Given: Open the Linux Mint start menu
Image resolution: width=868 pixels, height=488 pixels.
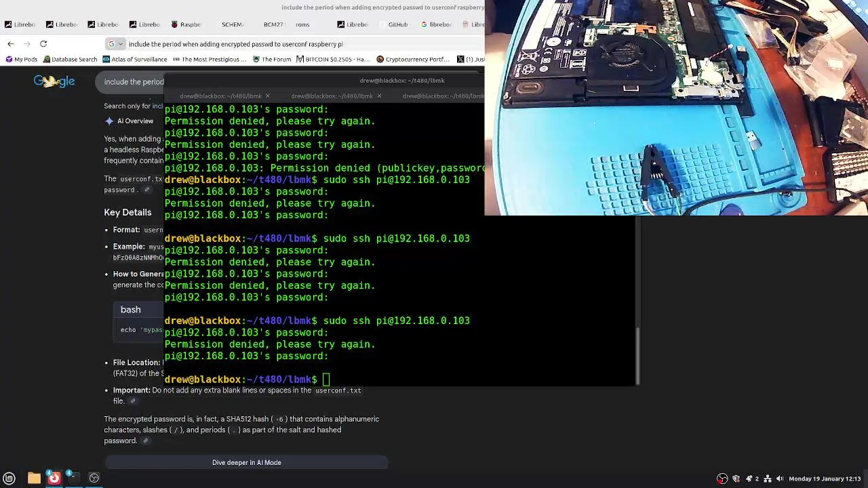Looking at the screenshot, I should click(x=9, y=479).
